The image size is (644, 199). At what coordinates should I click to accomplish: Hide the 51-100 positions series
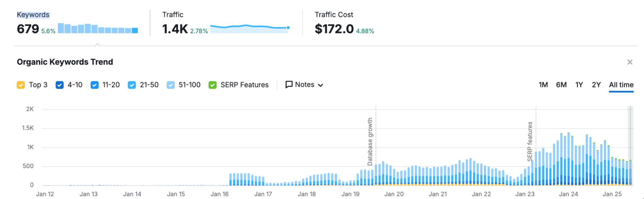[170, 85]
